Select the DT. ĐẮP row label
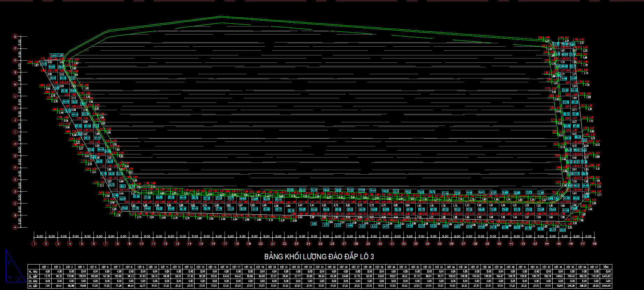 (33, 286)
